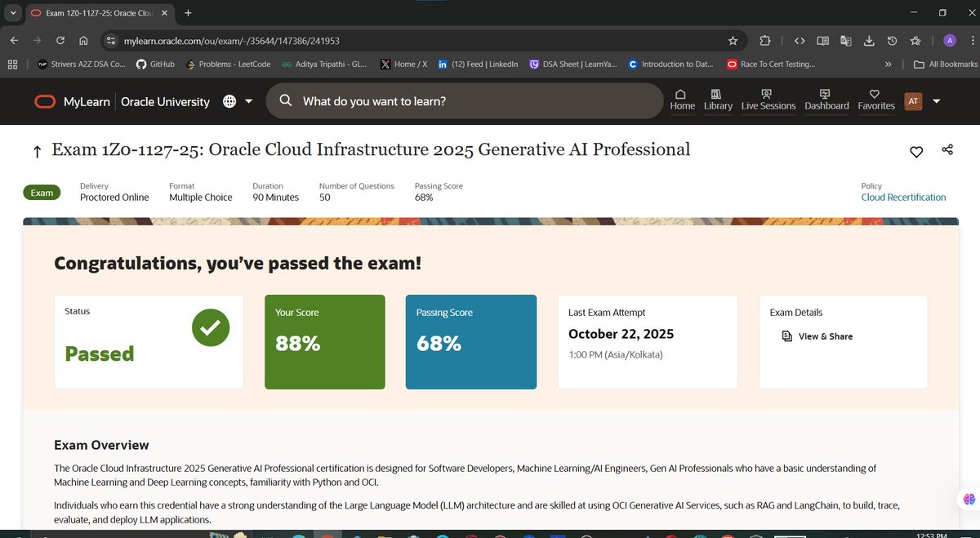Click the search box What do you want to learn

click(x=465, y=101)
